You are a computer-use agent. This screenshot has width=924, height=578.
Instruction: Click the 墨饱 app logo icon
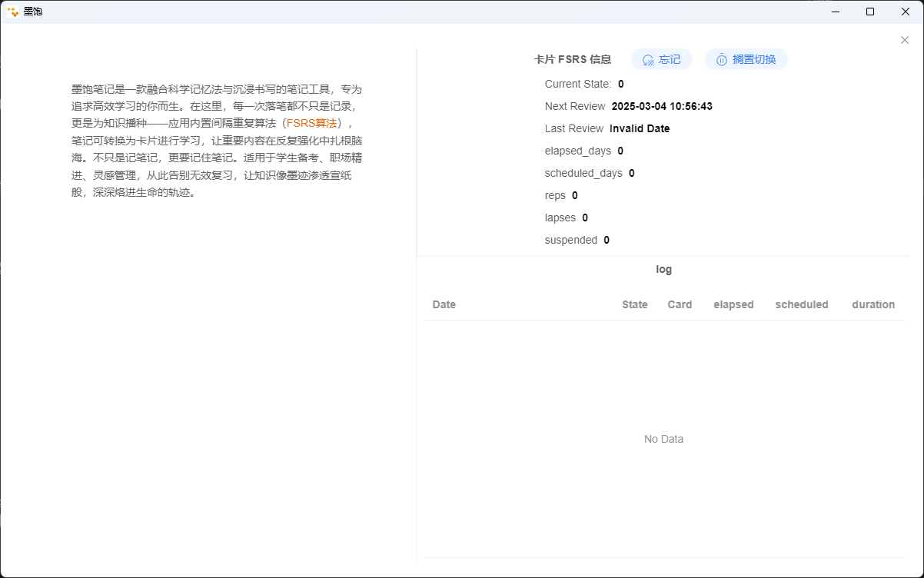12,12
